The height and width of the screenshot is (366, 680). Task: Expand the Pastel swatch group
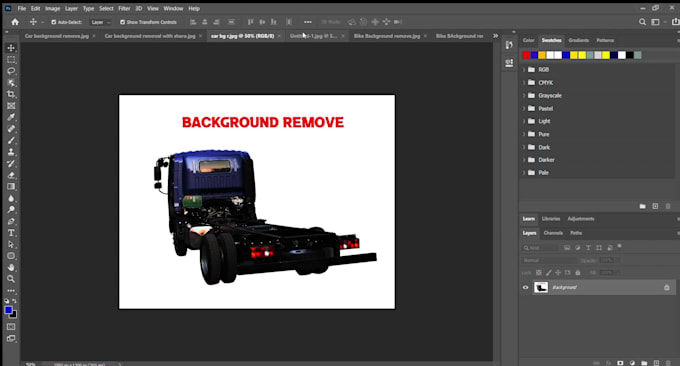524,108
